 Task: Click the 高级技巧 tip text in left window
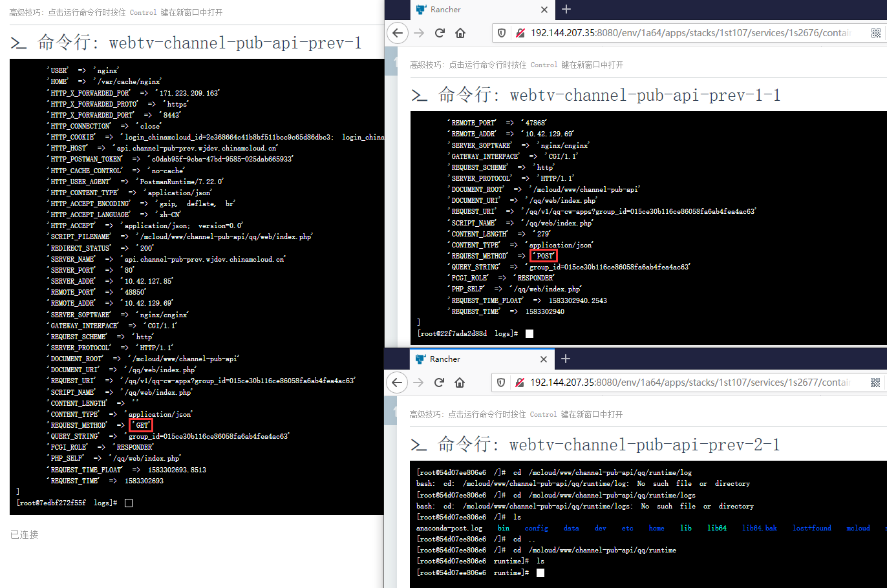coord(116,12)
